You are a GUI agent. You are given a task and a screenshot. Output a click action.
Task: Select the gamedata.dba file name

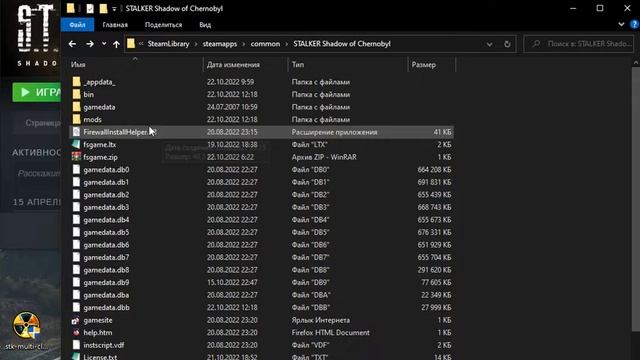[x=106, y=295]
